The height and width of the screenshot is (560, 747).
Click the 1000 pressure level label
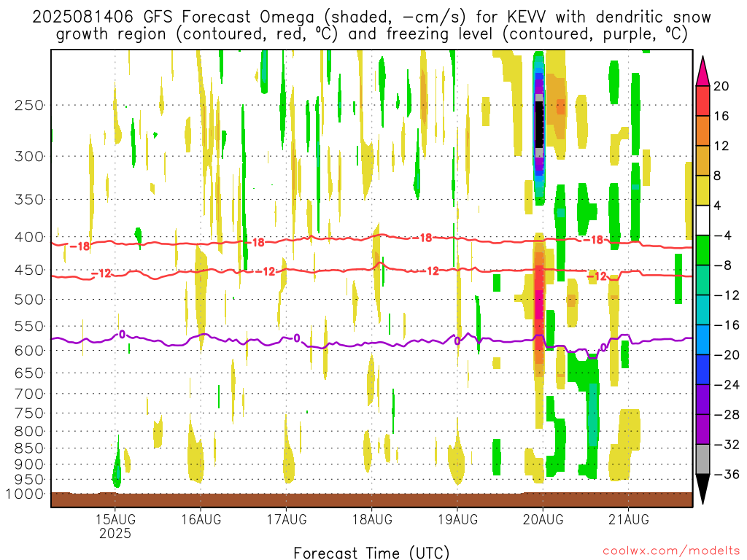25,494
